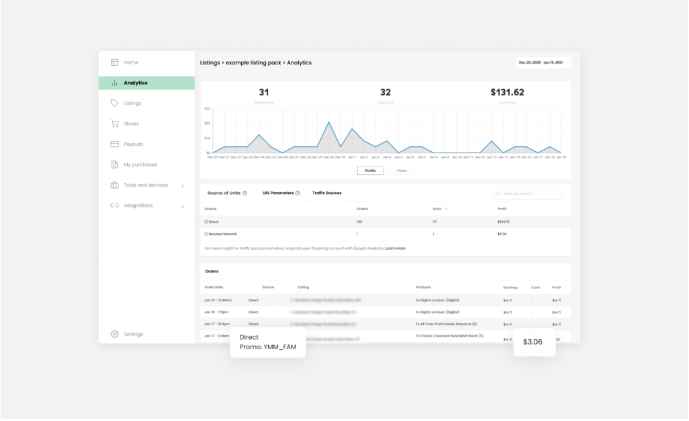Click the clock icon beside Direct source row

coord(206,222)
